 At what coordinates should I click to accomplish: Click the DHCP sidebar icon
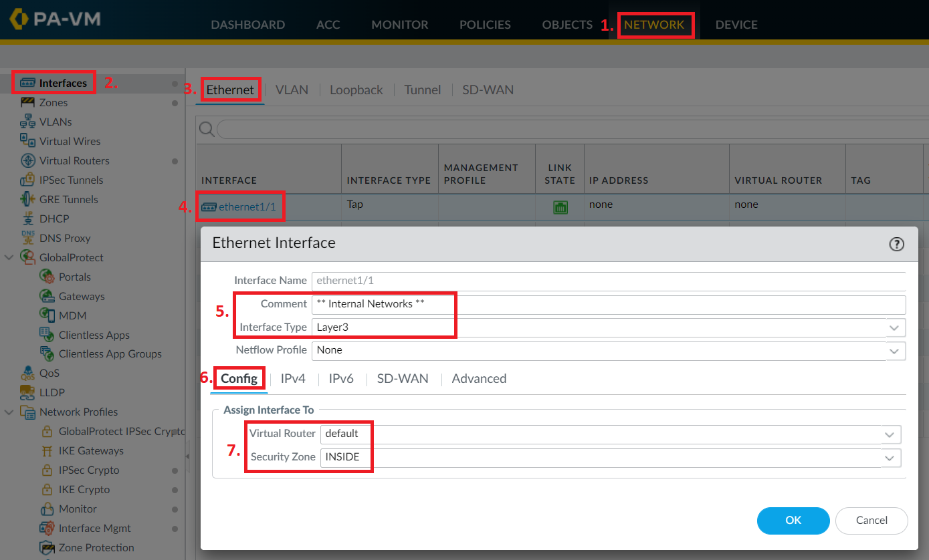(x=27, y=219)
